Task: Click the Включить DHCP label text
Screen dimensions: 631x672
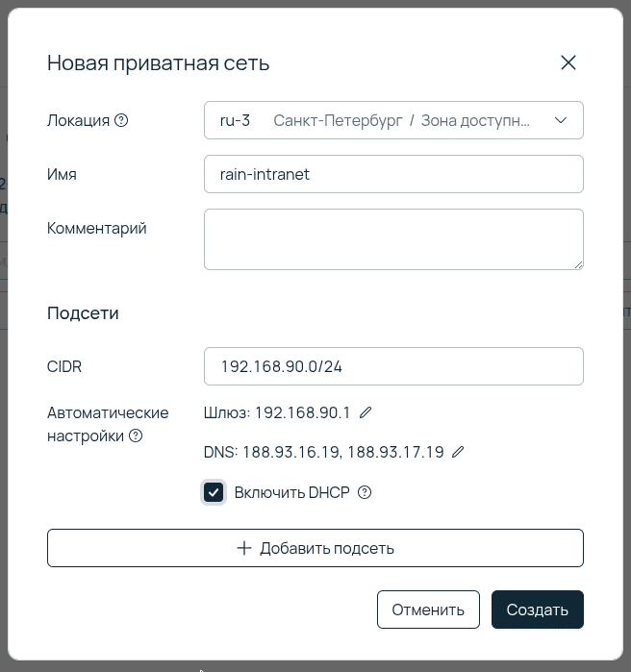Action: (291, 493)
